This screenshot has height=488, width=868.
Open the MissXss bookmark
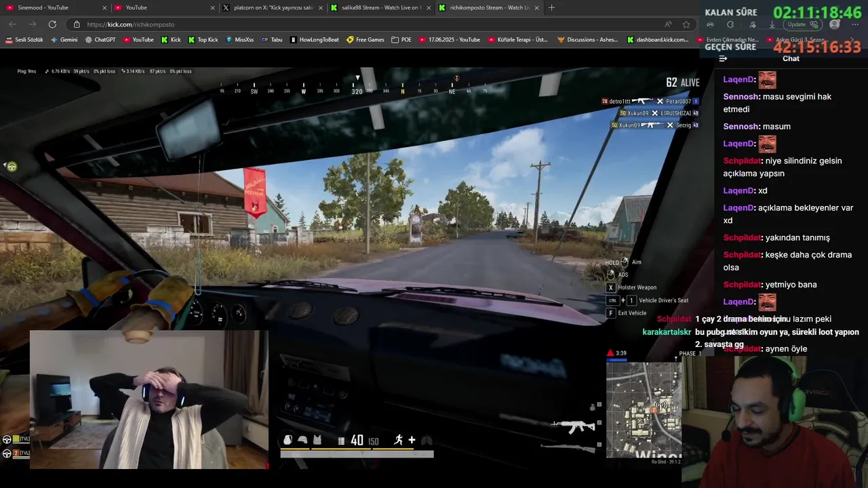coord(240,40)
